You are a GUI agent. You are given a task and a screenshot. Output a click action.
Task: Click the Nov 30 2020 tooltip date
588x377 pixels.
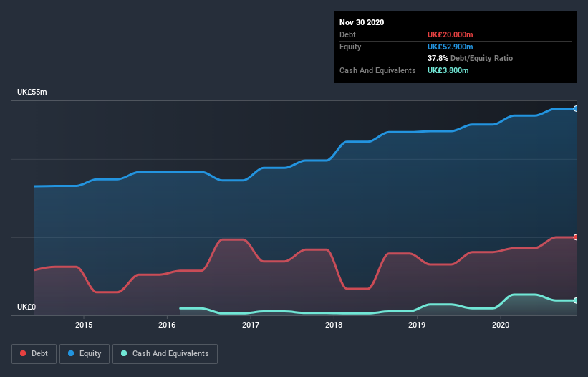point(362,22)
